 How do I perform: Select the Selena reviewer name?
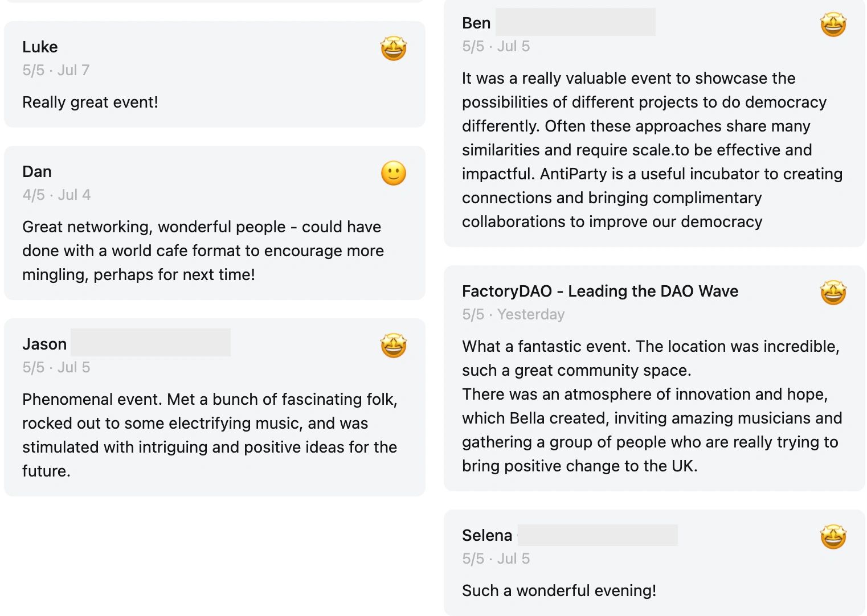point(487,535)
